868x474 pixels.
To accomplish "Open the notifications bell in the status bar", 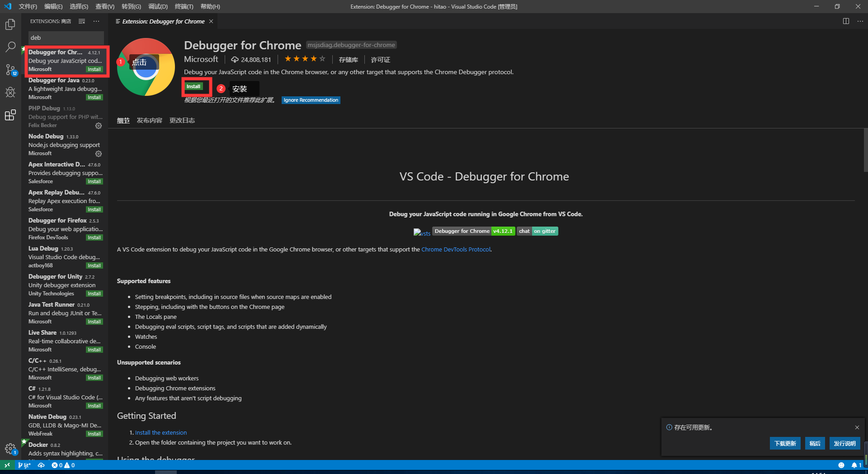I will coord(854,465).
